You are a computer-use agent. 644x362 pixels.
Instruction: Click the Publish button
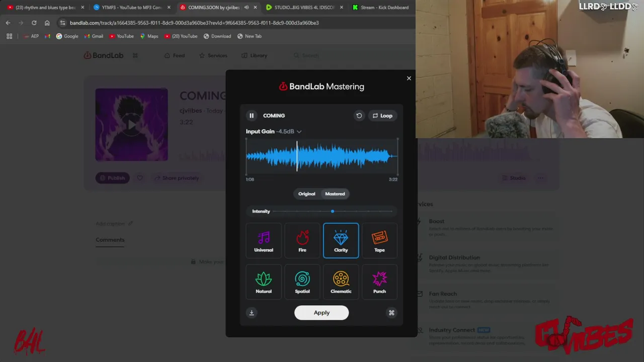113,178
